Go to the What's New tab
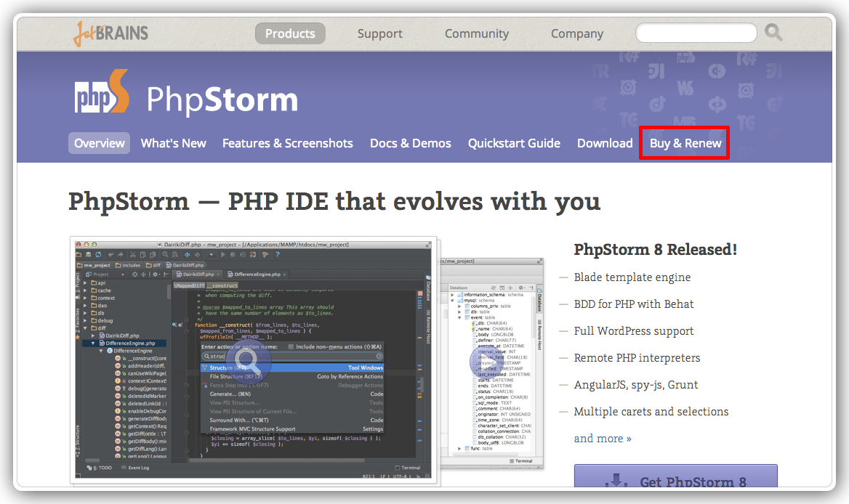The height and width of the screenshot is (504, 849). tap(173, 143)
